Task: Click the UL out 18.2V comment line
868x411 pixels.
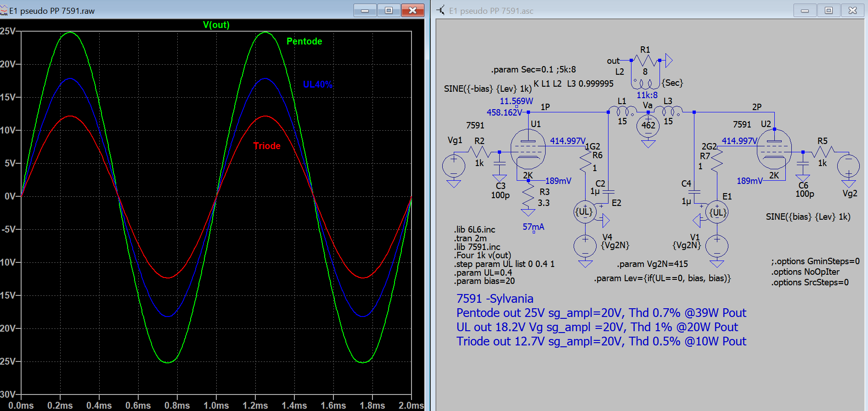Action: (x=597, y=327)
